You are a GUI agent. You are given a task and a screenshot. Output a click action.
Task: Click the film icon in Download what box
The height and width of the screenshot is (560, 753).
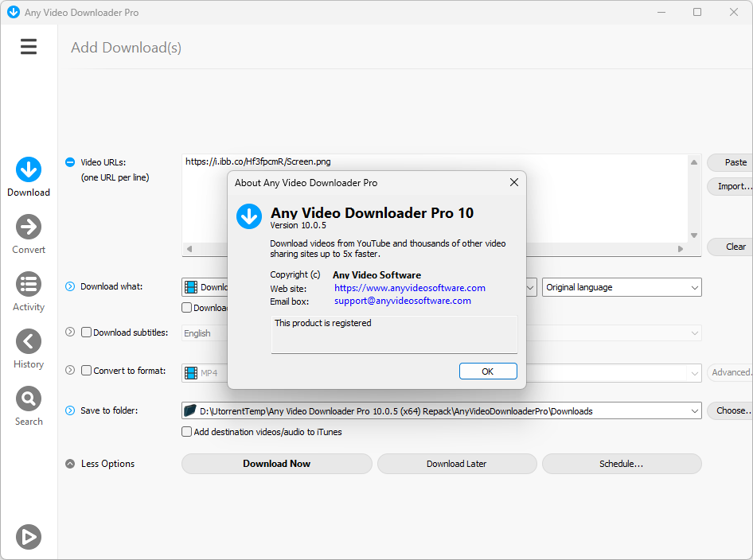(x=191, y=287)
